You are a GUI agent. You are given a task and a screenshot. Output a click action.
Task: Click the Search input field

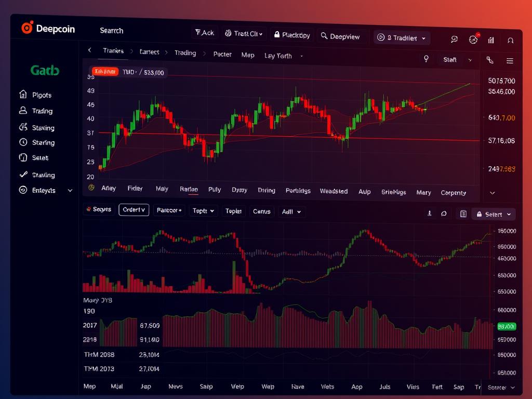coord(112,31)
